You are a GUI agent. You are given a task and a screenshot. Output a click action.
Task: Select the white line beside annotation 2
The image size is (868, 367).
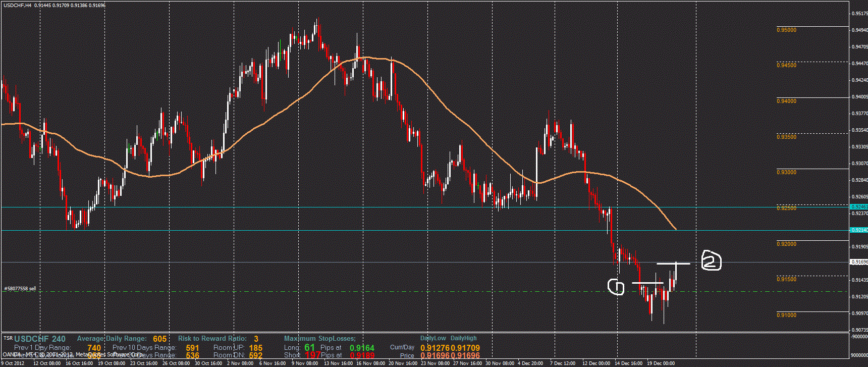(x=673, y=264)
